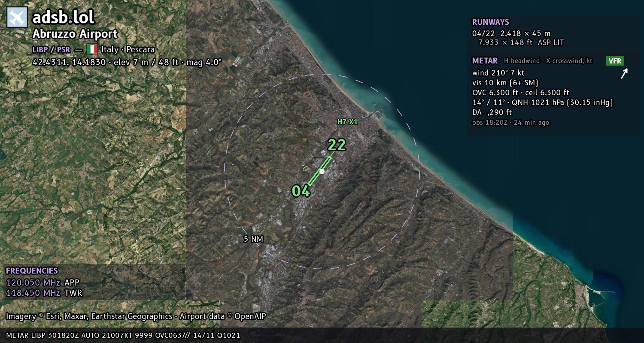Click the 7,933 × 148 ft ASP LIT line
The image size is (644, 343).
click(x=521, y=42)
